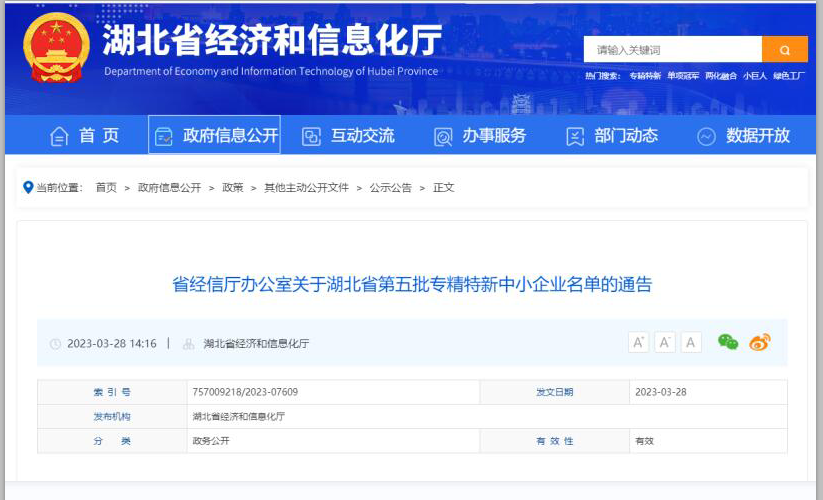Share the article via WeChat icon
Image resolution: width=823 pixels, height=500 pixels.
pyautogui.click(x=728, y=343)
